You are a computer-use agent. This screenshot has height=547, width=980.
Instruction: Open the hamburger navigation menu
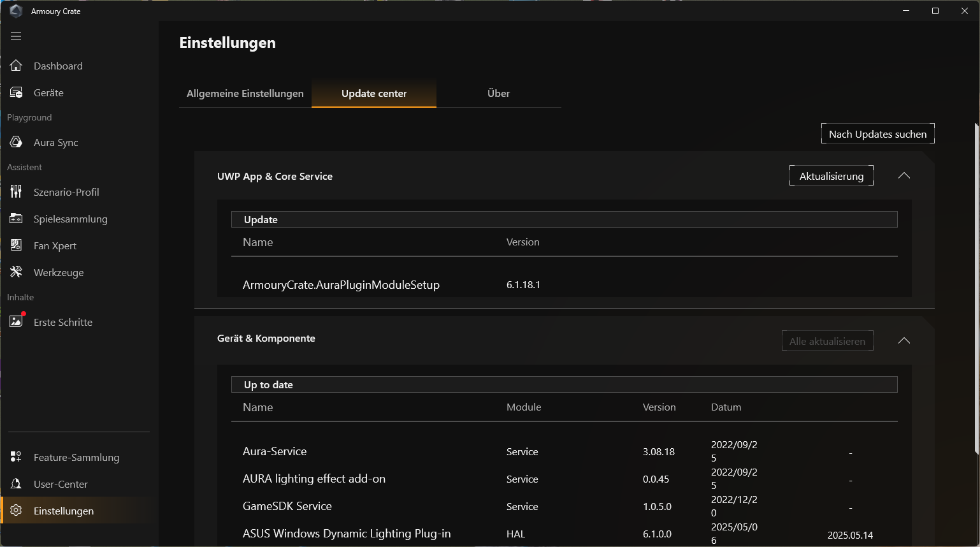(x=16, y=36)
